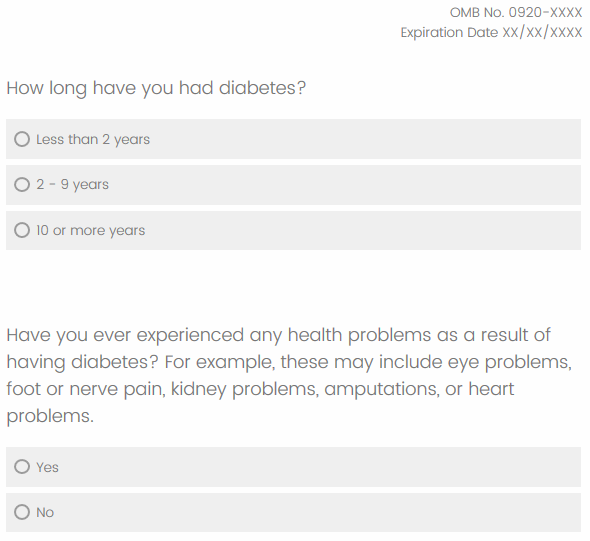Click the health problems question paragraph
Image resolution: width=590 pixels, height=541 pixels.
point(289,375)
